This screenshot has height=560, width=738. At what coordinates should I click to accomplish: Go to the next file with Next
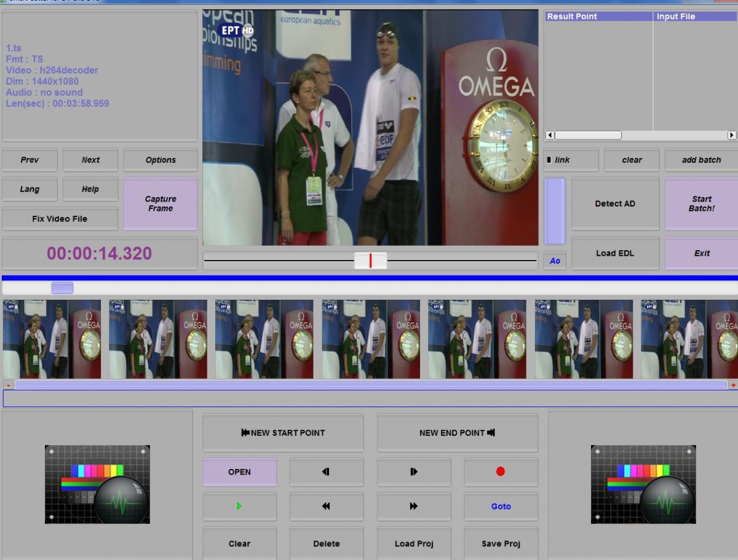click(x=90, y=160)
